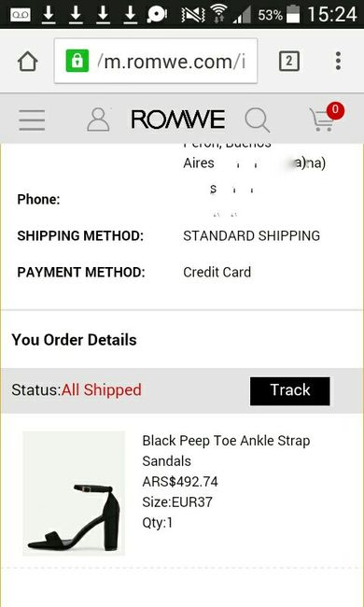Tap the ROMWE logo
Screen dimensions: 364x607
(x=178, y=120)
